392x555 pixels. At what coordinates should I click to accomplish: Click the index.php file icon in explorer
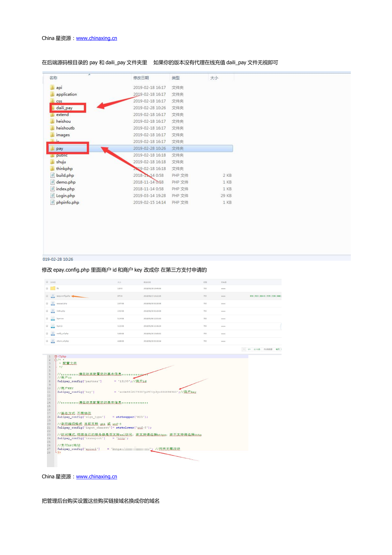click(x=52, y=189)
